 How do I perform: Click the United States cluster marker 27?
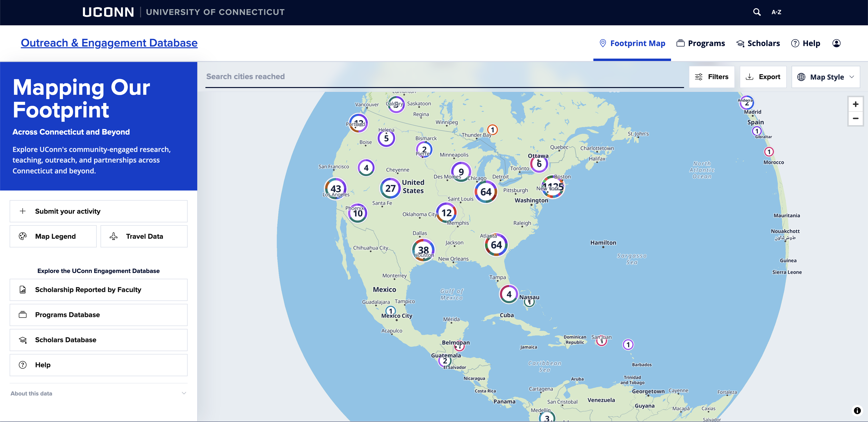[x=390, y=188]
